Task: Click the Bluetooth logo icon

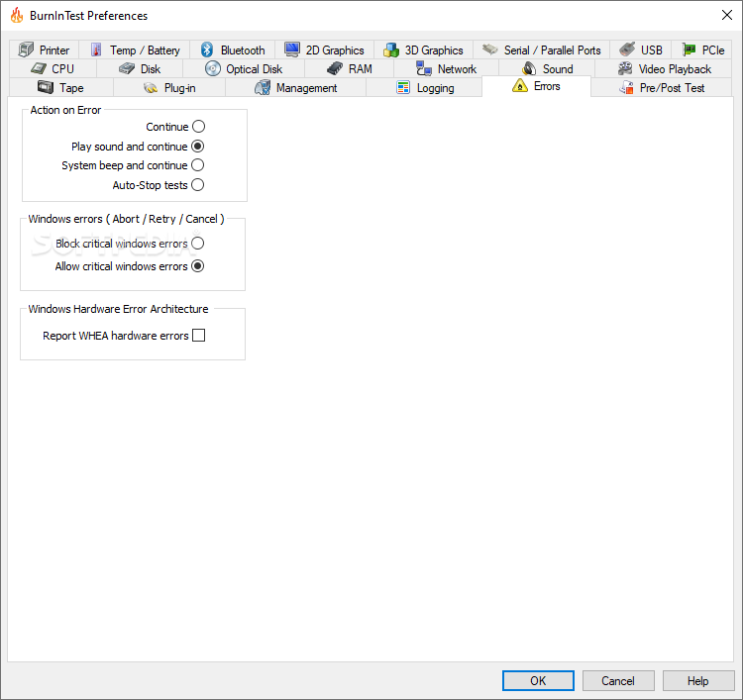Action: tap(207, 50)
